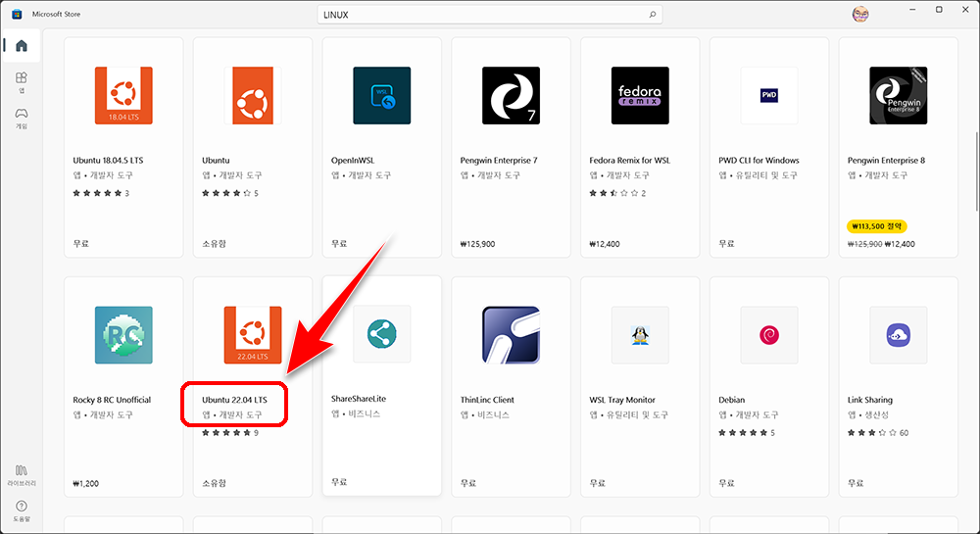This screenshot has height=534, width=980.
Task: Click the Ubuntu 22.04 LTS title
Action: click(x=234, y=400)
